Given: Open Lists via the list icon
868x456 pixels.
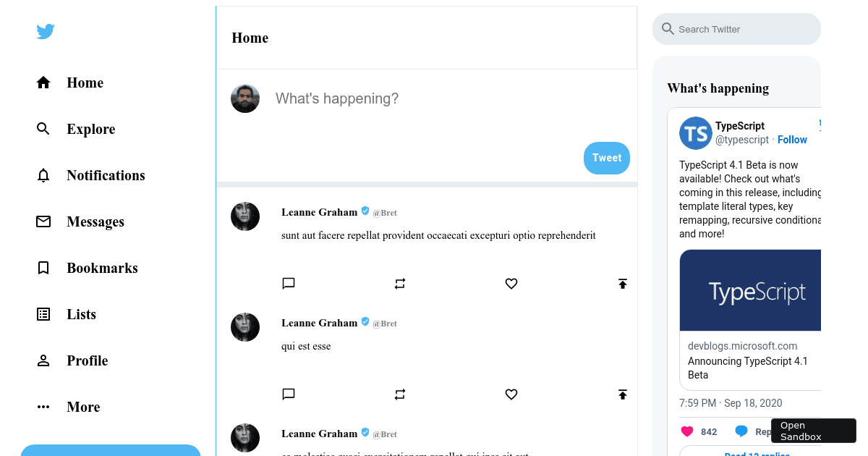Looking at the screenshot, I should tap(43, 314).
